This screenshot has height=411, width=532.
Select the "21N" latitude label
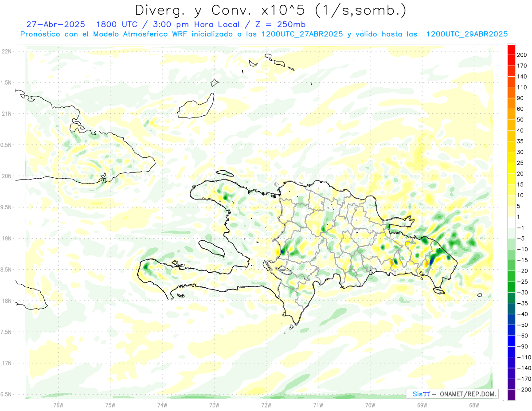tap(6, 114)
